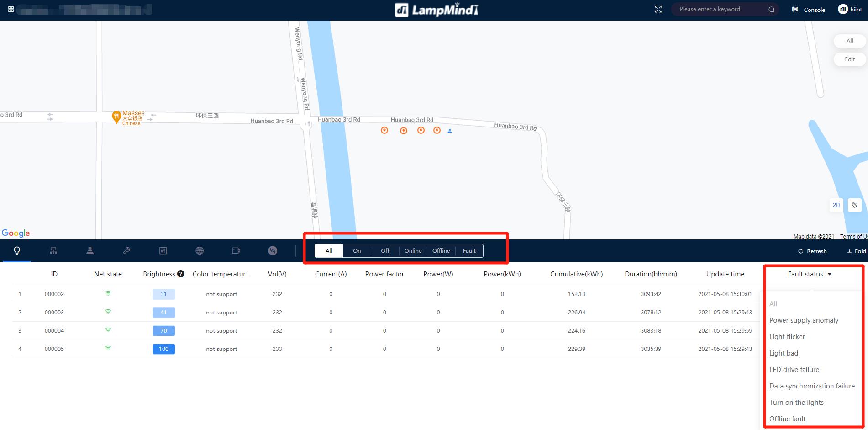Enter fullscreen with the expand icon
Viewport: 868px width, 430px height.
[658, 10]
